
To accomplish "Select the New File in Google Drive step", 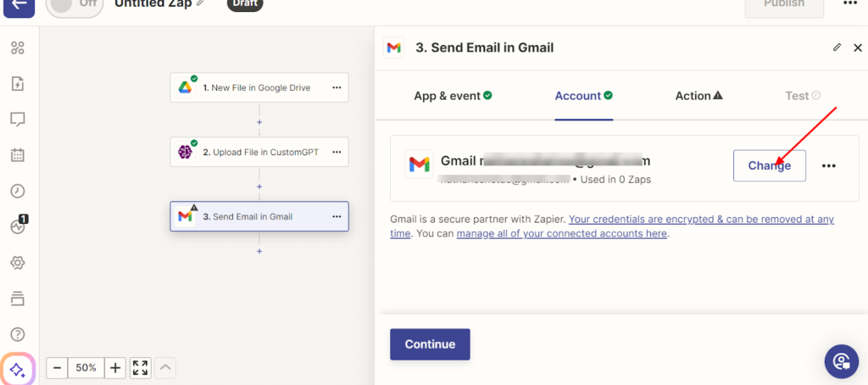I will coord(259,87).
